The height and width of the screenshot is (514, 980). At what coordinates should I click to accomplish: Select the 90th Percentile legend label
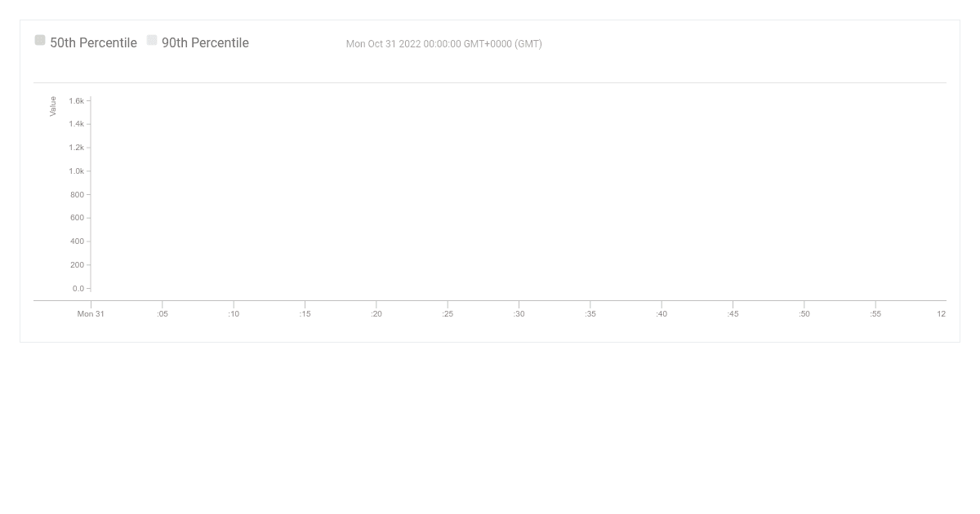[205, 43]
